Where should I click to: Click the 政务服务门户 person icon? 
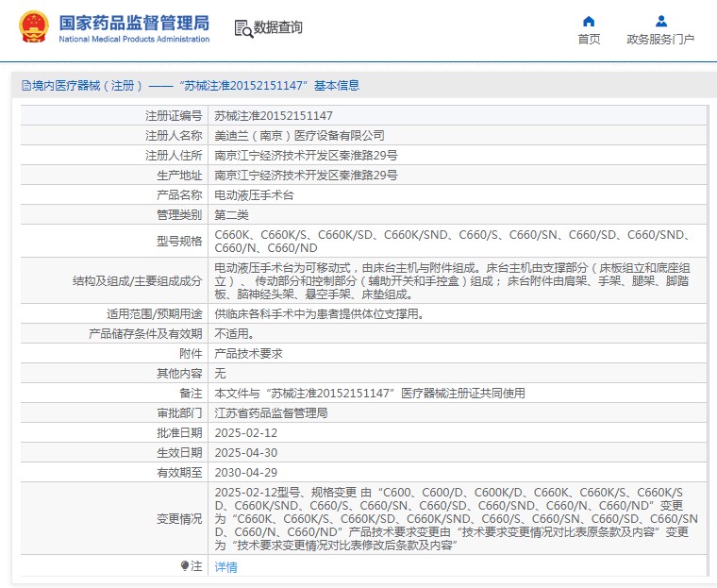(x=660, y=21)
